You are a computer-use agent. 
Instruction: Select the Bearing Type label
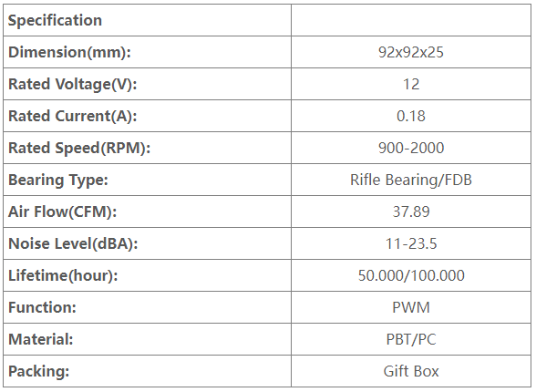[58, 181]
